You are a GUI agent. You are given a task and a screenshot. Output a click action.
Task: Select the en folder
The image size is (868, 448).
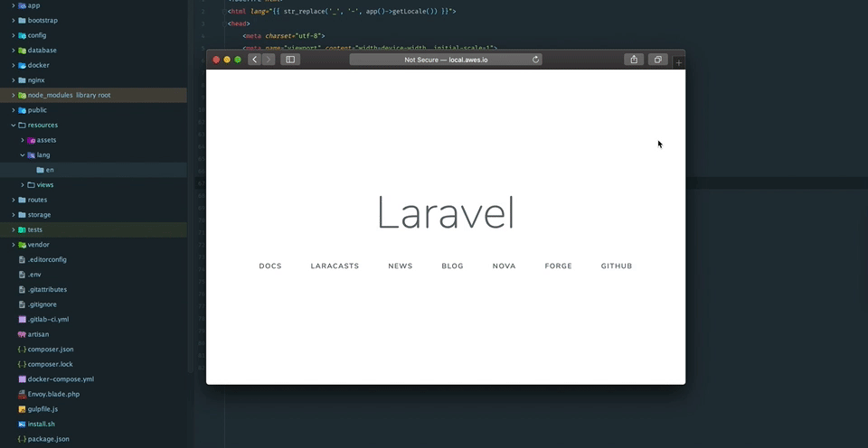(x=93, y=170)
